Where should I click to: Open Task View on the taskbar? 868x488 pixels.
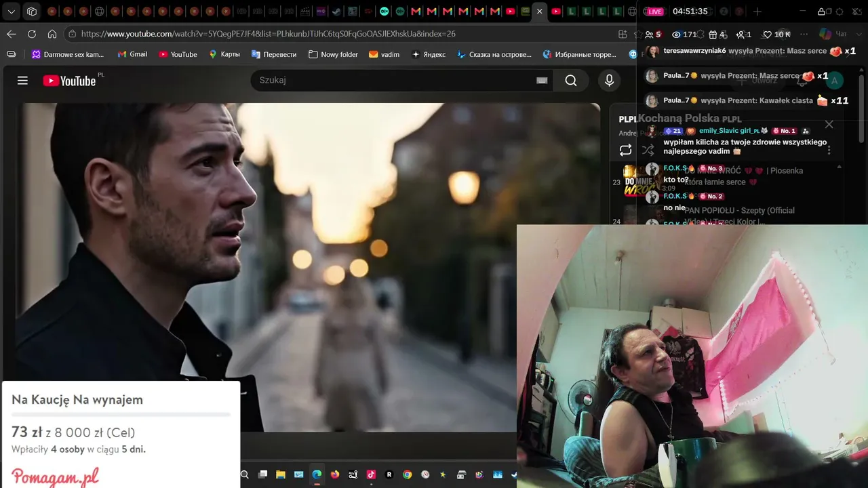[x=263, y=475]
